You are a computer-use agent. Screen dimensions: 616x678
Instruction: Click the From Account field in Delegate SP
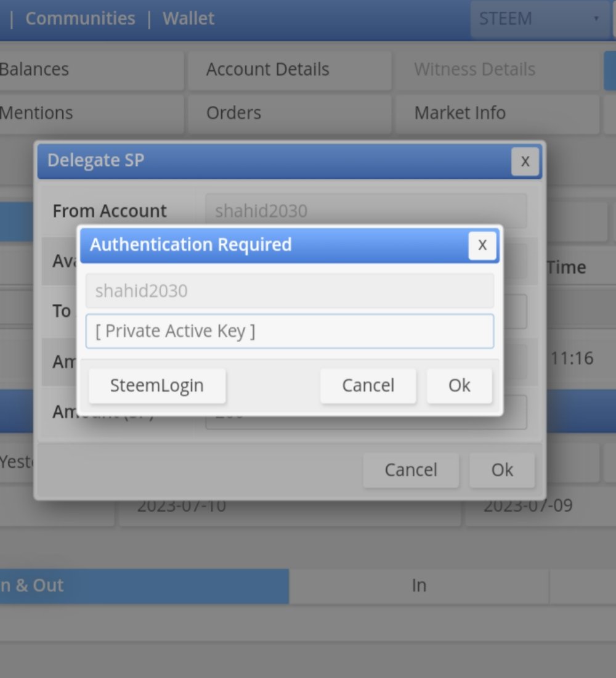point(366,211)
